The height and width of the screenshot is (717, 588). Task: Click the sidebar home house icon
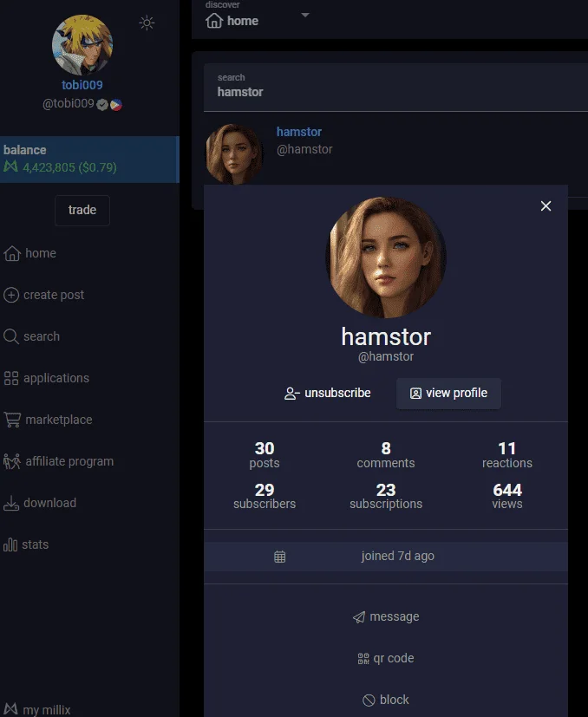(12, 253)
